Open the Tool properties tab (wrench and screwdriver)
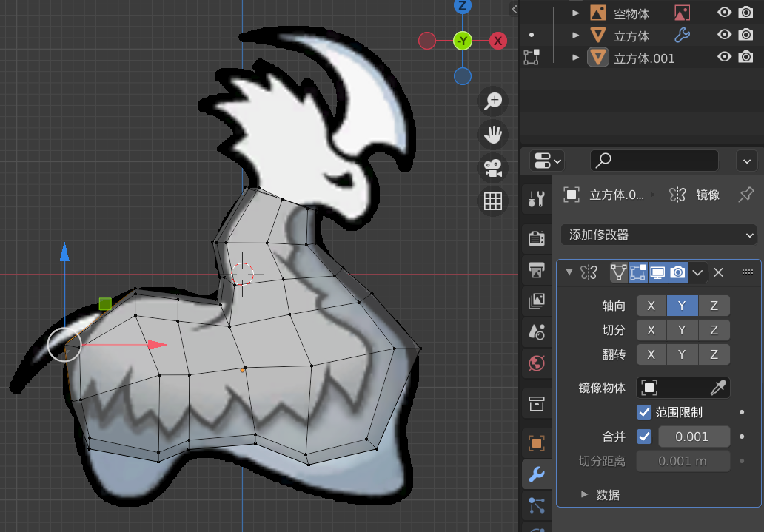This screenshot has width=764, height=532. (x=537, y=199)
